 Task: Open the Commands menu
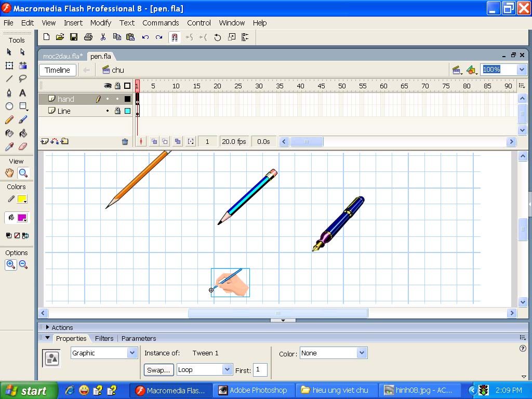(x=161, y=23)
